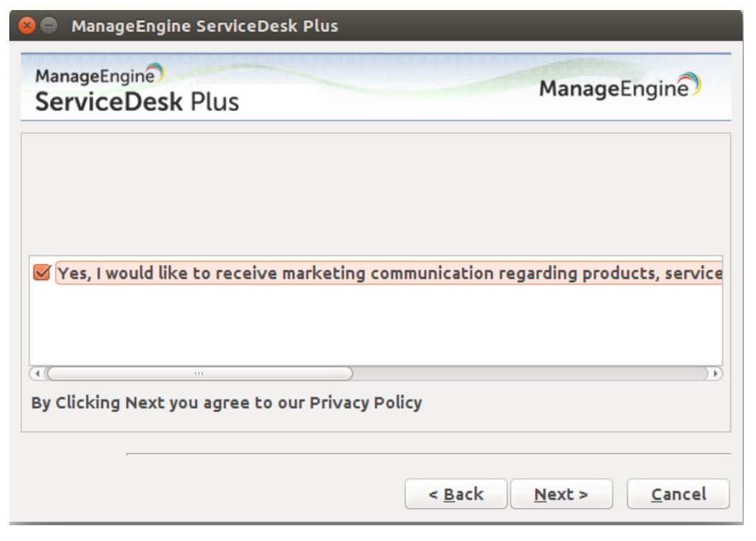Click the horizontal scrollbar's right arrow

716,374
